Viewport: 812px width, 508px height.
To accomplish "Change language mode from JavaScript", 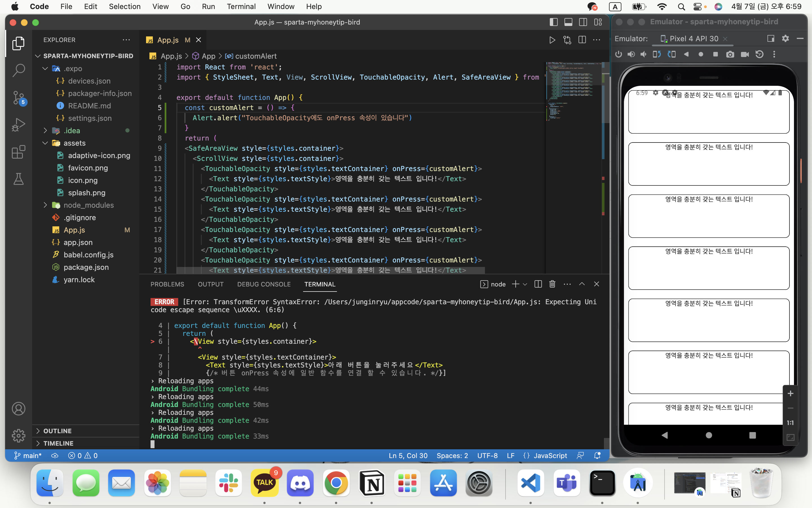I will click(x=550, y=456).
